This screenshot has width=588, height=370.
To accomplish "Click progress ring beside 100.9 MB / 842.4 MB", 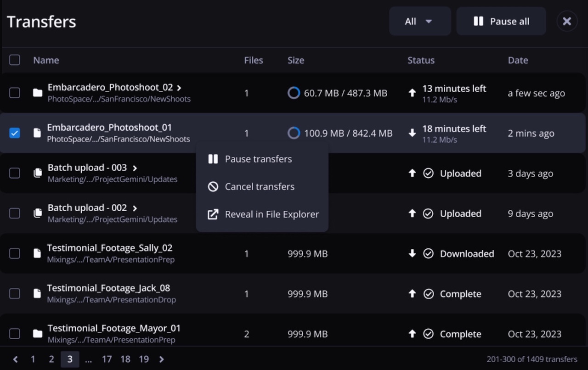I will [294, 133].
